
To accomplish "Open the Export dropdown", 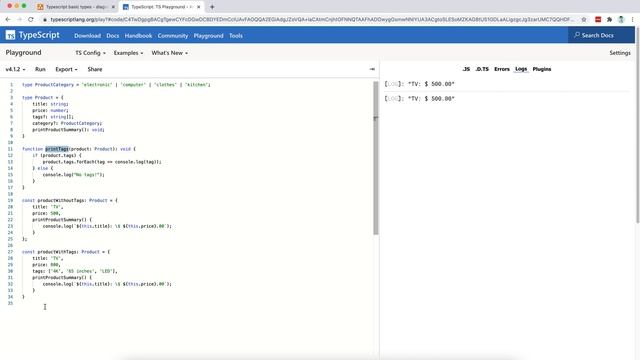I will pos(66,69).
